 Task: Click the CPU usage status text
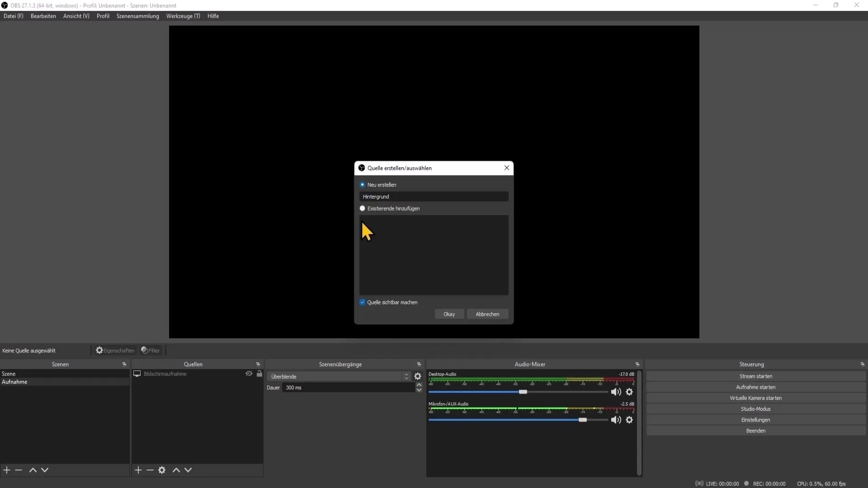tap(821, 483)
